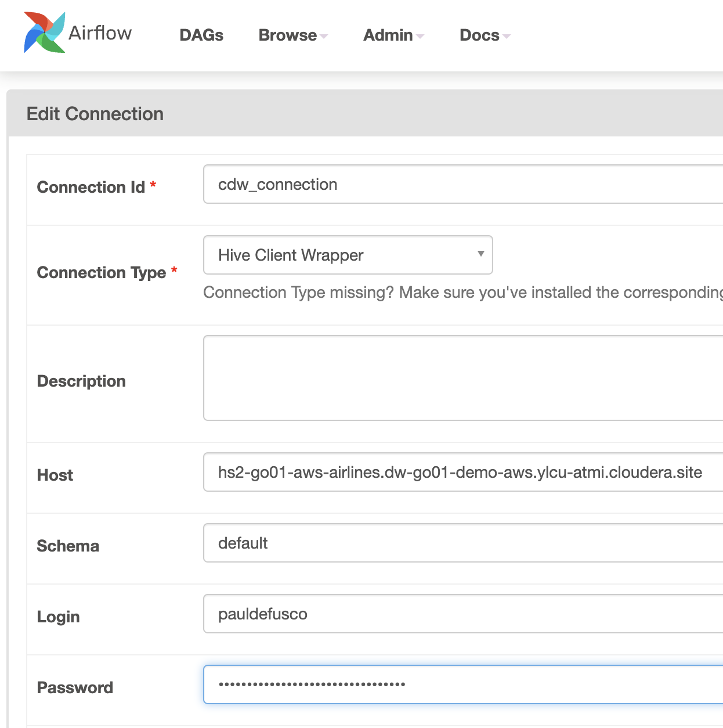Screen dimensions: 723x728
Task: Expand the Connection Type dropdown
Action: pos(348,255)
